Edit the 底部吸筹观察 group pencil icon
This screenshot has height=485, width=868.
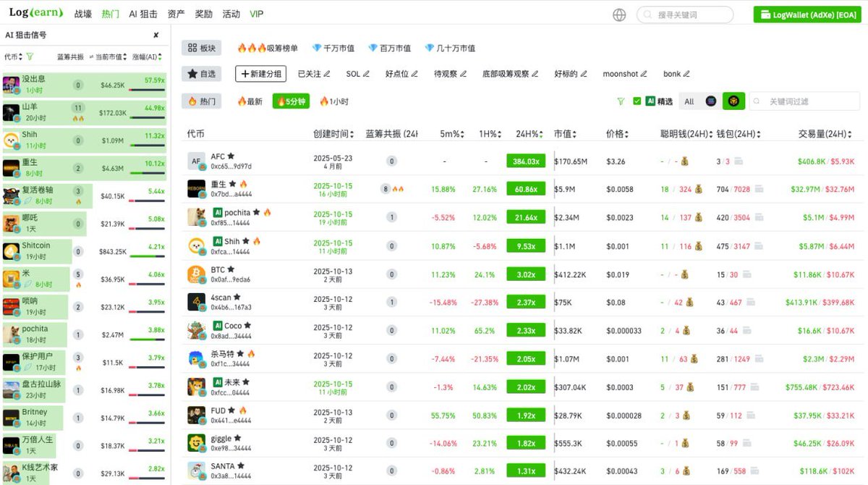[x=535, y=74]
